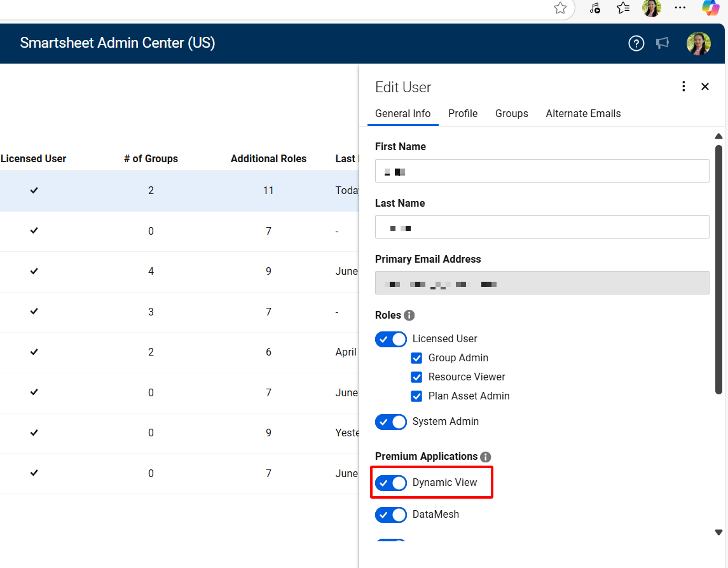Sort by # of Groups column header
The width and height of the screenshot is (728, 568).
tap(151, 159)
